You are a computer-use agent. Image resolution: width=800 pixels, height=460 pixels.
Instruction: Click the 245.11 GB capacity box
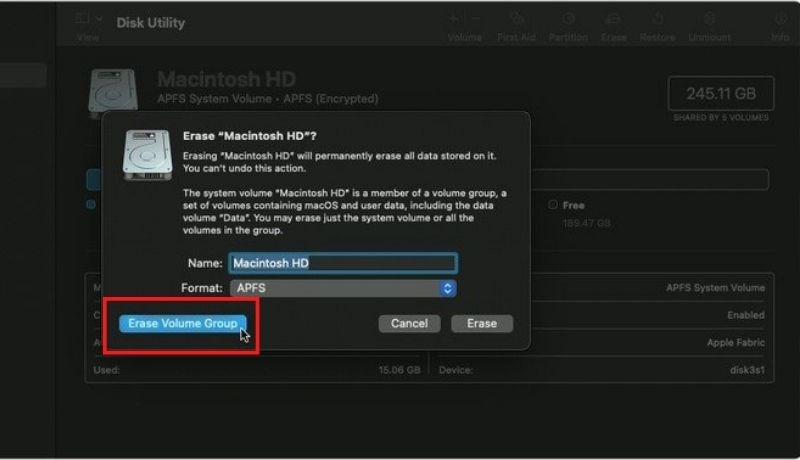point(721,93)
